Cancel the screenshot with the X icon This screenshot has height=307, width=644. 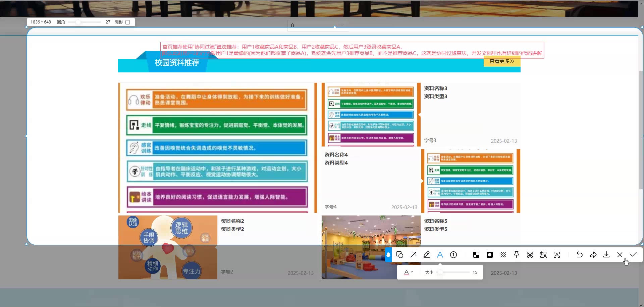tap(620, 255)
